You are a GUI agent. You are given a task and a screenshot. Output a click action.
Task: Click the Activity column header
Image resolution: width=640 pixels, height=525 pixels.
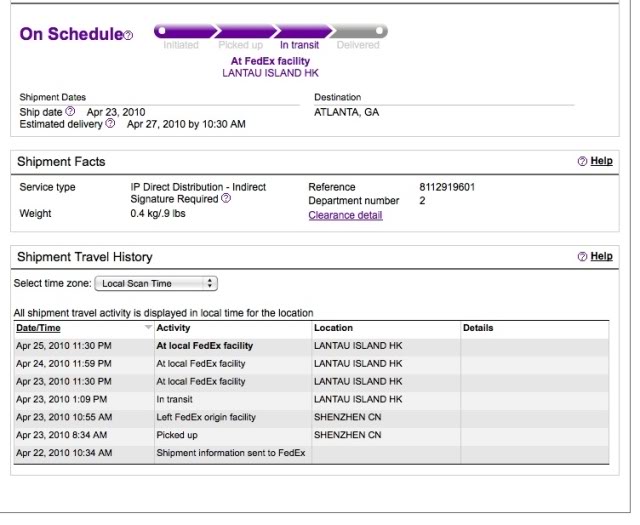tap(174, 328)
